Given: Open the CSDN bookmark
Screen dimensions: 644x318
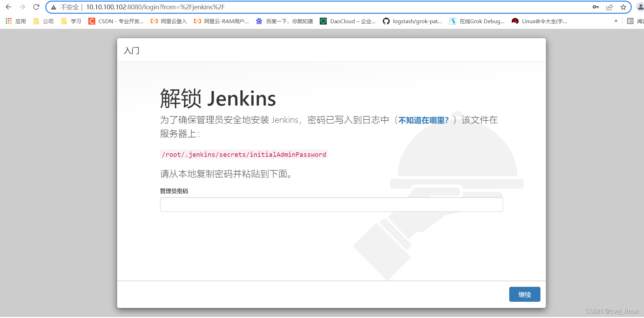Looking at the screenshot, I should tap(116, 21).
